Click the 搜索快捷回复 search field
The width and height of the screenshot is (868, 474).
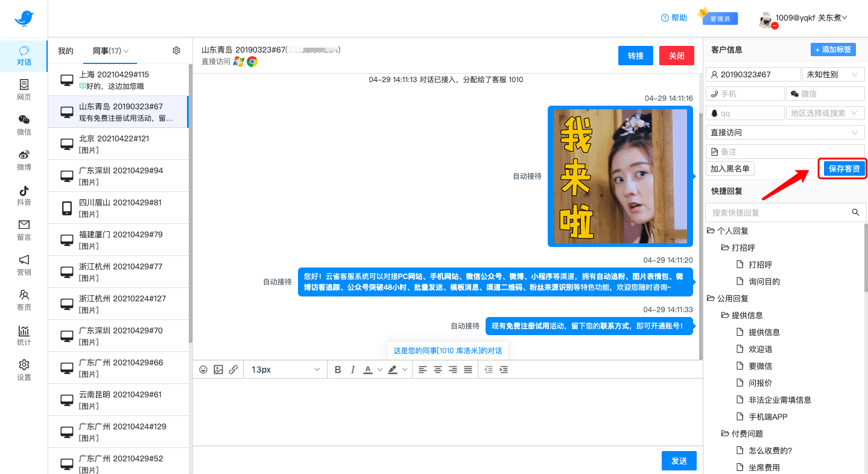click(x=778, y=212)
